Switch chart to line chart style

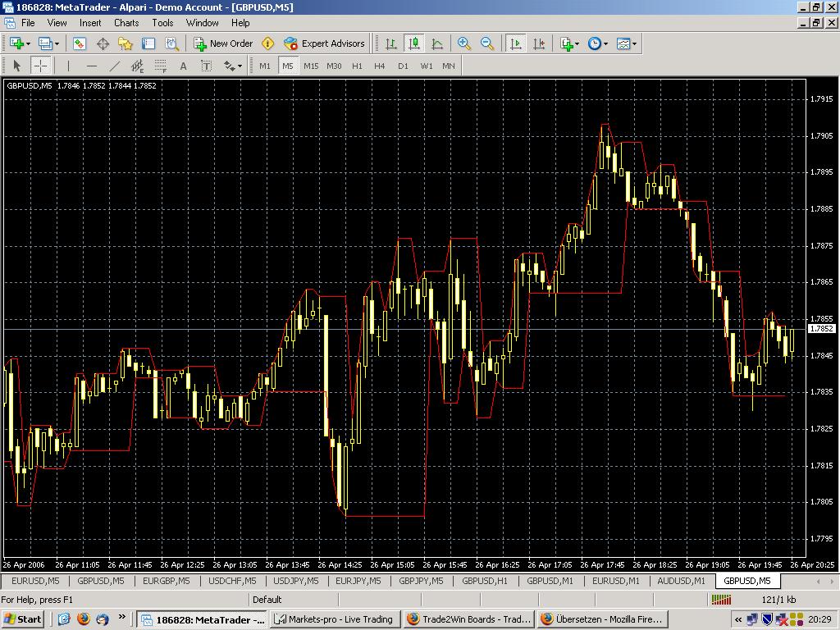437,44
